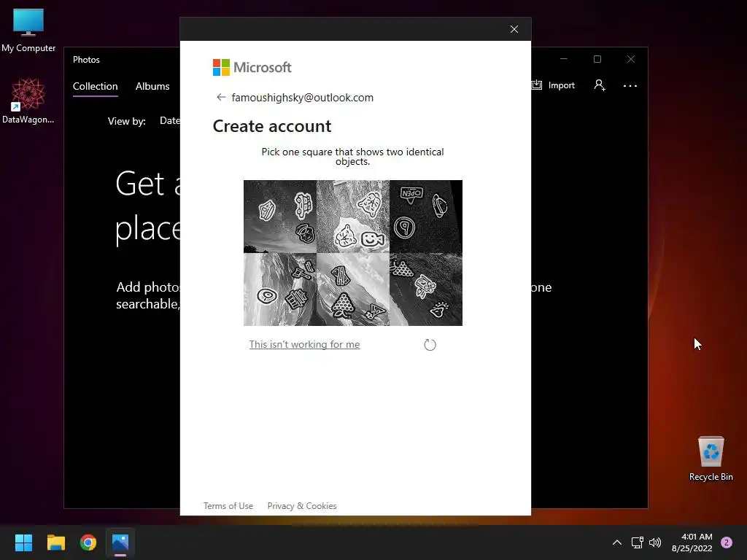This screenshot has width=747, height=560.
Task: Open the Photos more options menu
Action: (x=630, y=86)
